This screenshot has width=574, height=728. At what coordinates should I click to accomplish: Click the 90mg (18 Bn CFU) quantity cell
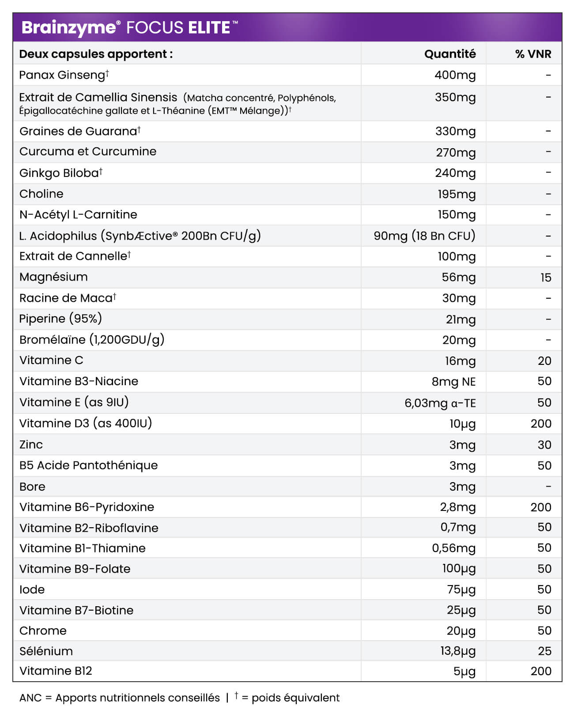(424, 236)
